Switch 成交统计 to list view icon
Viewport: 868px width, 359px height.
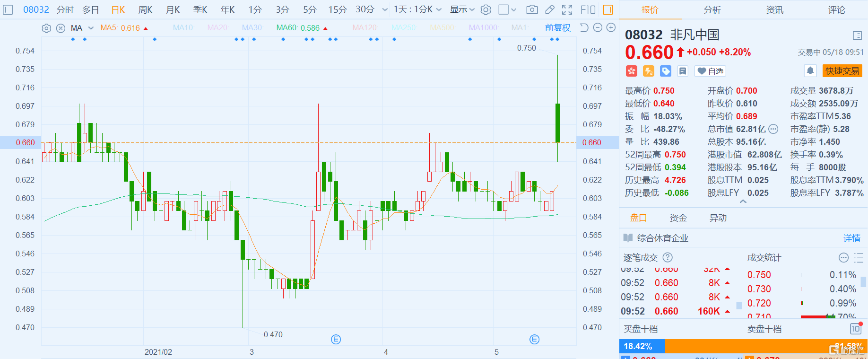click(858, 257)
